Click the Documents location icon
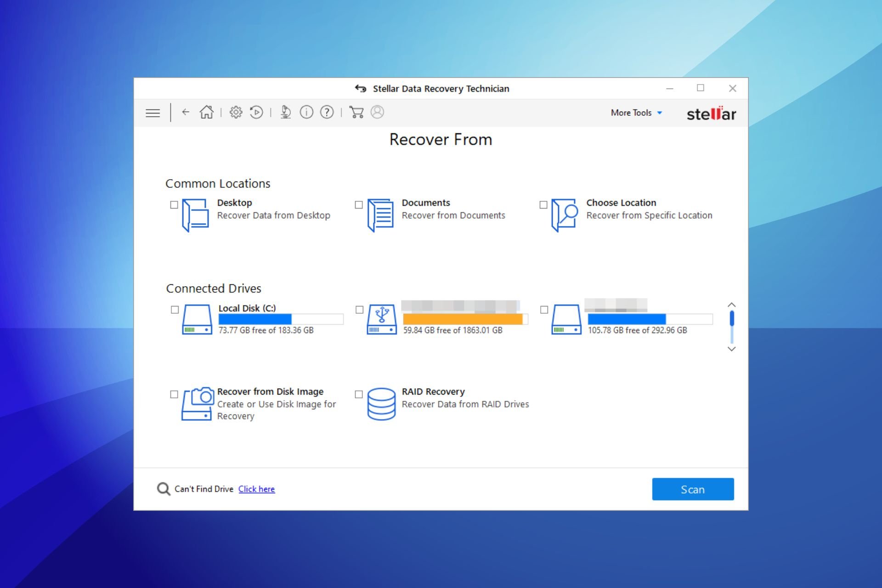The image size is (882, 588). tap(380, 215)
